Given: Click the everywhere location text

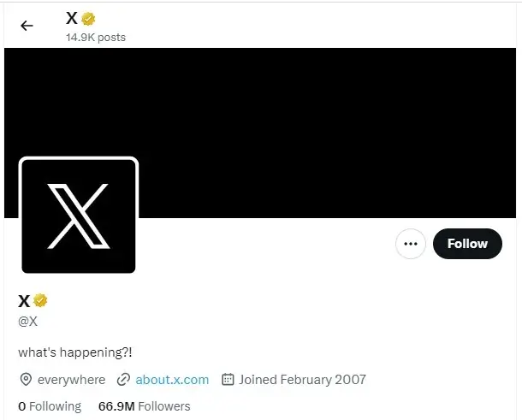Looking at the screenshot, I should click(71, 380).
